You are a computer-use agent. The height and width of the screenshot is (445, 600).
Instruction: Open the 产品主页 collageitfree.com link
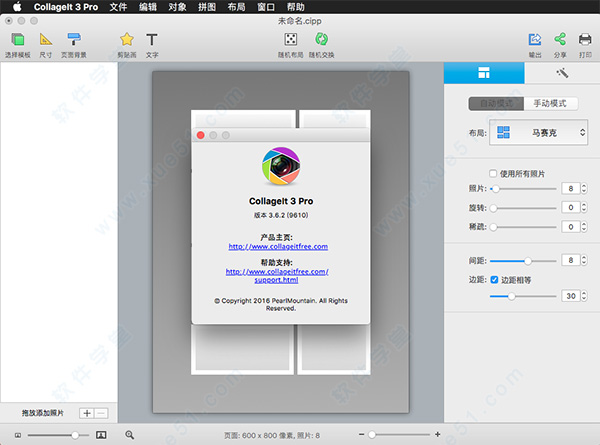278,246
